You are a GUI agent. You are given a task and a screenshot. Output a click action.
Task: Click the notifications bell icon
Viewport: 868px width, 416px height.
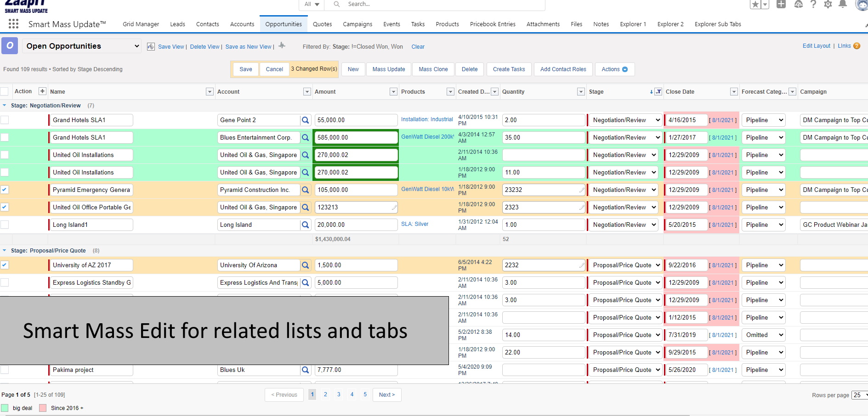point(843,4)
